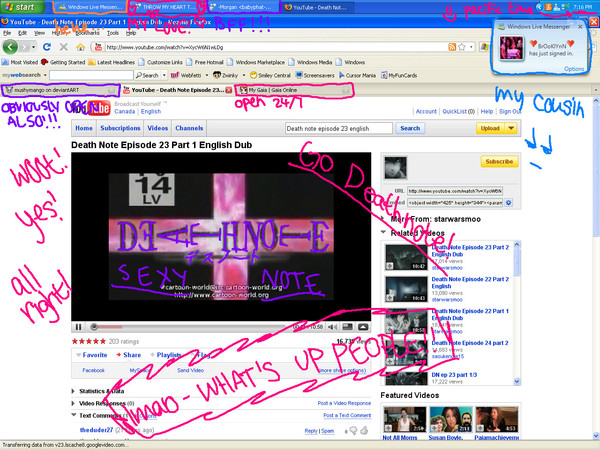Click the Favorite link under the video
The image size is (600, 450).
coord(95,355)
